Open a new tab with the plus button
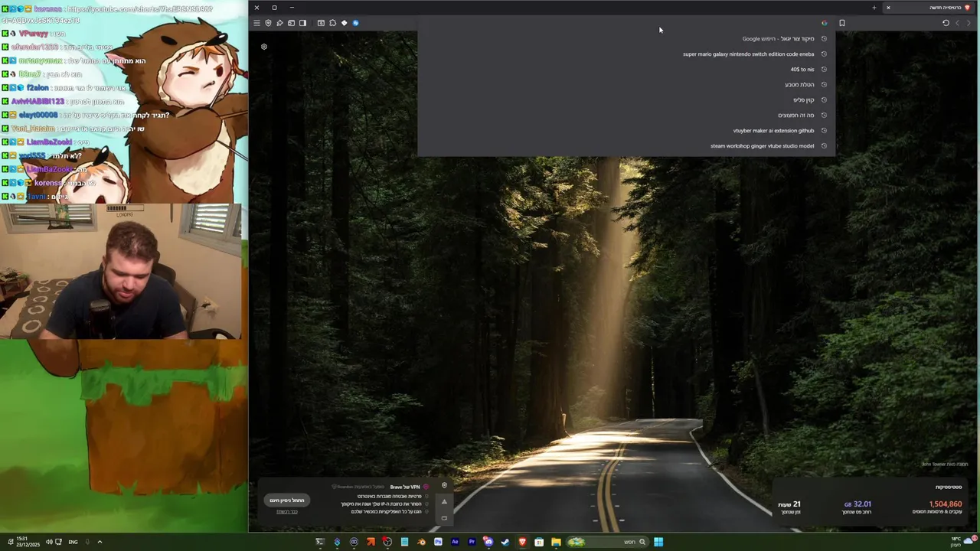The image size is (980, 551). click(874, 8)
